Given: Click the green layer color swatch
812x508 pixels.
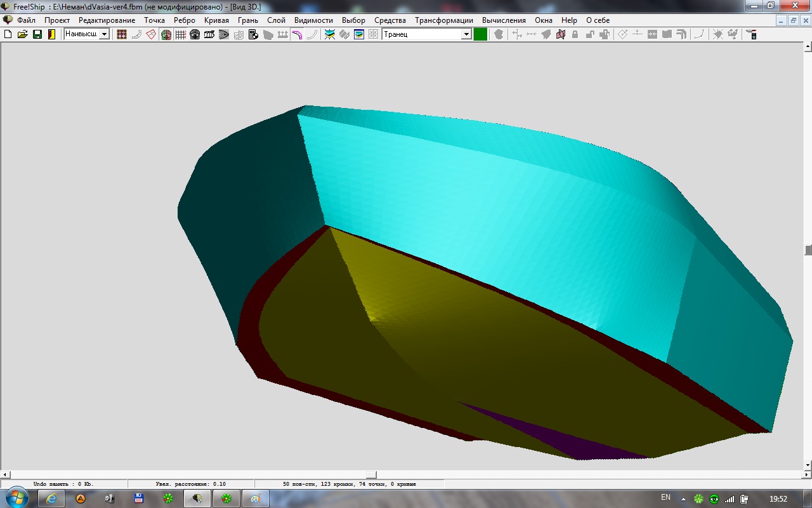Looking at the screenshot, I should [x=480, y=34].
